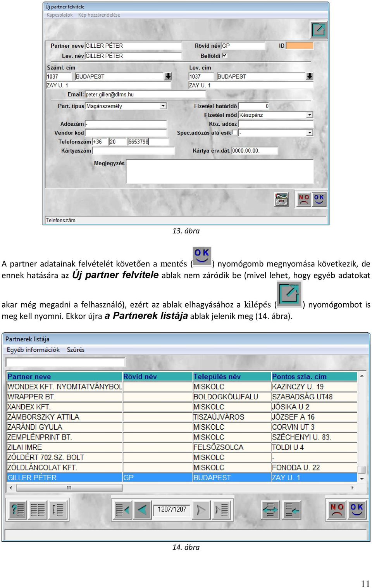The width and height of the screenshot is (372, 588).
Task: Click NO button in Új partner felvitele window
Action: coord(304,199)
